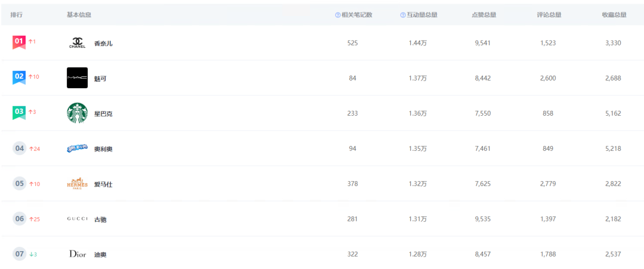Click the 点赞总量 column header

[484, 15]
